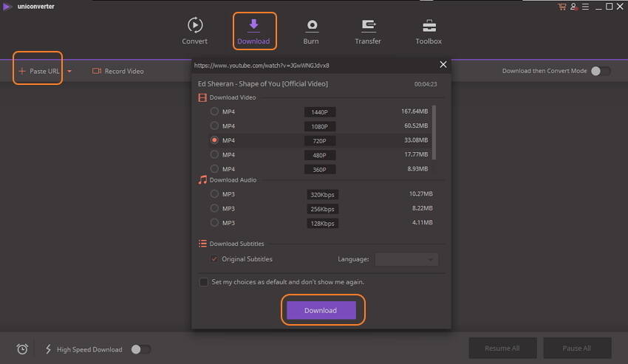Click the video list scrollbar

[434, 132]
